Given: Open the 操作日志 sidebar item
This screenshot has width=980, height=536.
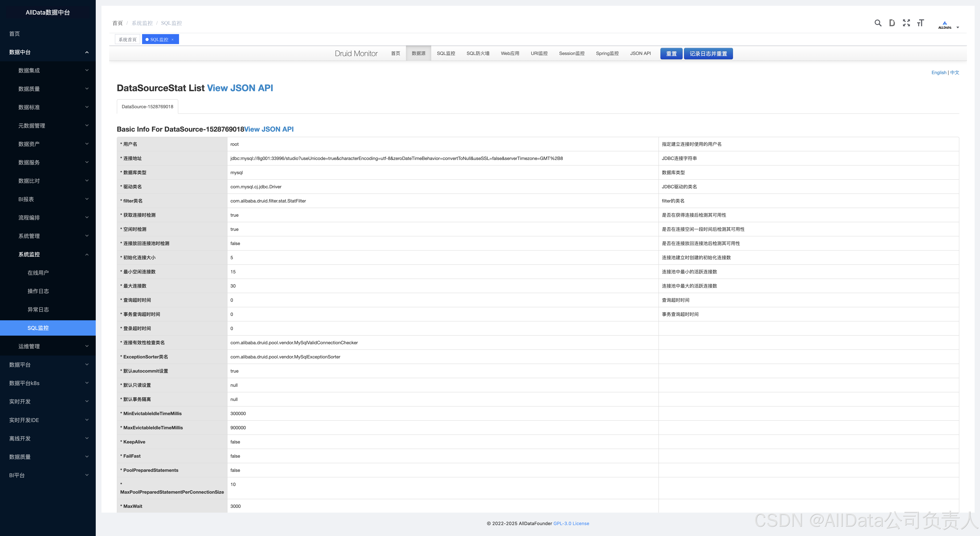Looking at the screenshot, I should (x=38, y=291).
